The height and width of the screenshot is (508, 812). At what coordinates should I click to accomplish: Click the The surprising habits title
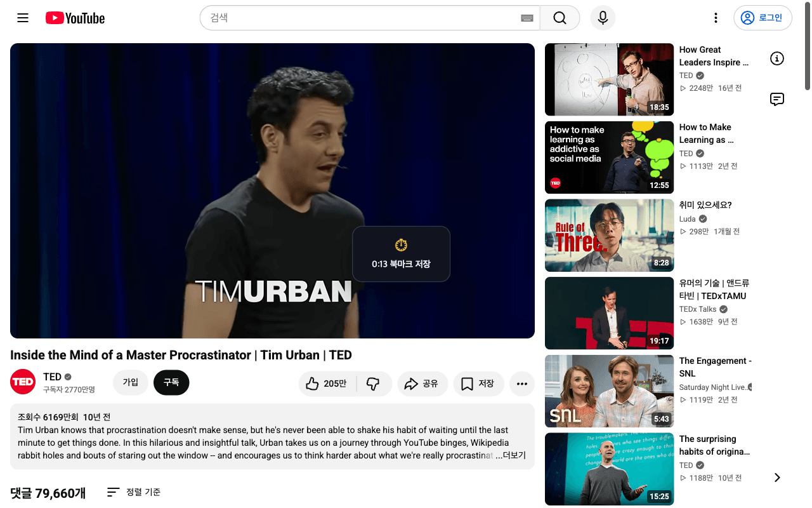tap(715, 445)
